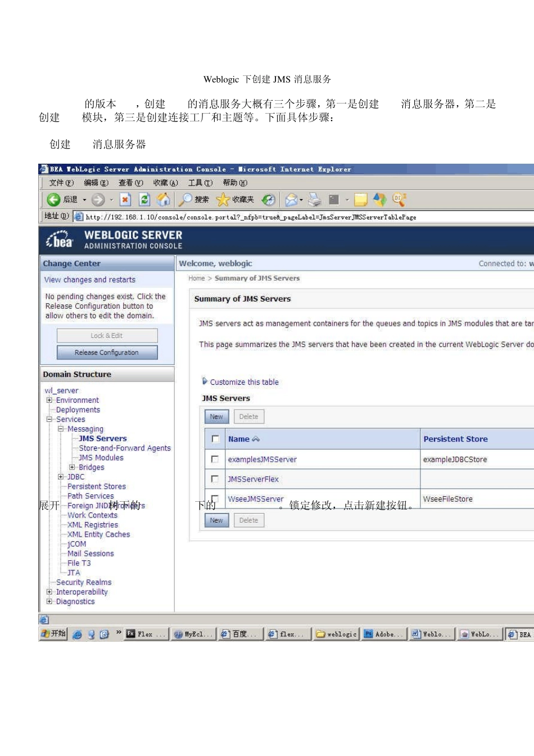Viewport: 534px width, 756px height.
Task: Click the gray Forward arrow button
Action: point(98,200)
